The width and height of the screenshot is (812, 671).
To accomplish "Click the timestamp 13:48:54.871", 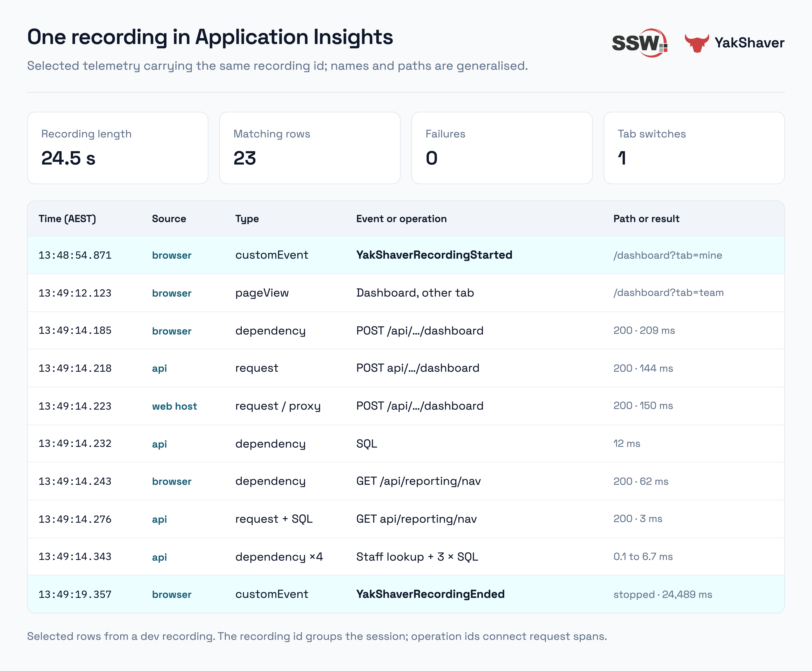I will point(75,255).
